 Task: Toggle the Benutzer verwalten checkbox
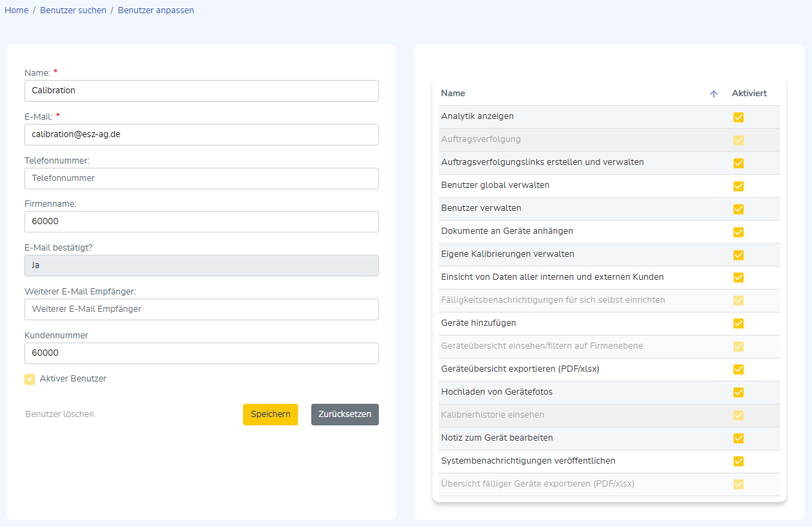pyautogui.click(x=738, y=209)
